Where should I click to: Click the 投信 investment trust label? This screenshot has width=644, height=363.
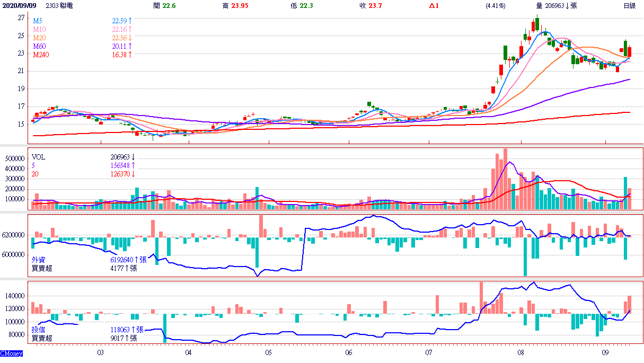(39, 329)
